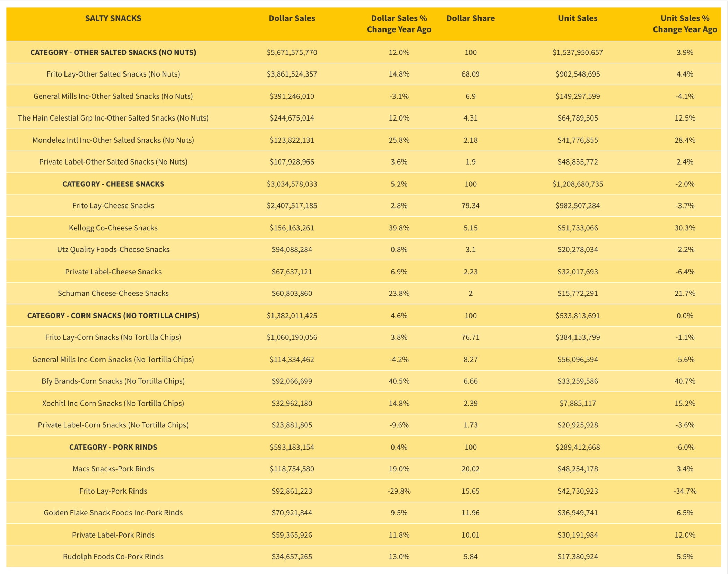Click Unit Sales % Change Year Ago header
Viewport: 728px width, 574px height.
[x=685, y=24]
